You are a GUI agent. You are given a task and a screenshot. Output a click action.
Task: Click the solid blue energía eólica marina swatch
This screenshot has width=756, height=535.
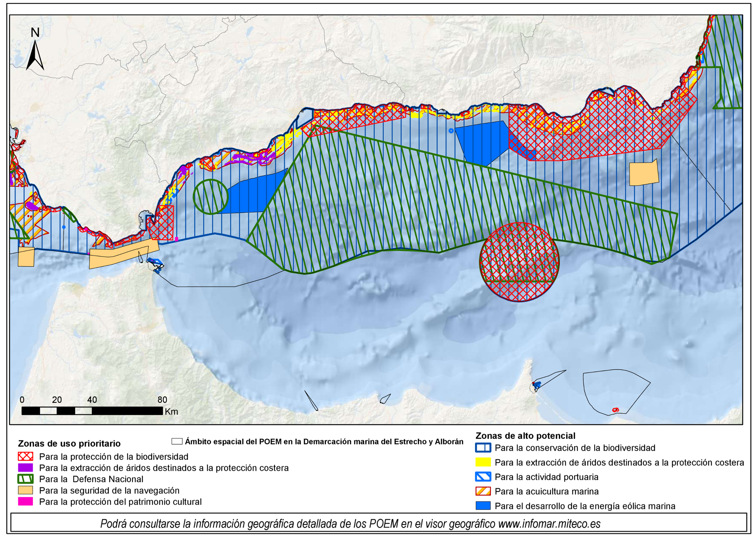tap(483, 505)
